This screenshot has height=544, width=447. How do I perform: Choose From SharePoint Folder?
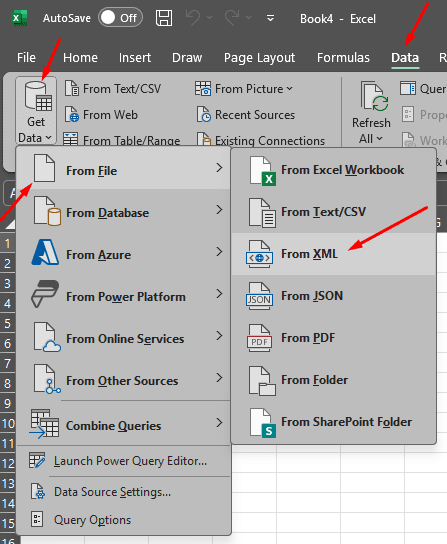tap(334, 422)
